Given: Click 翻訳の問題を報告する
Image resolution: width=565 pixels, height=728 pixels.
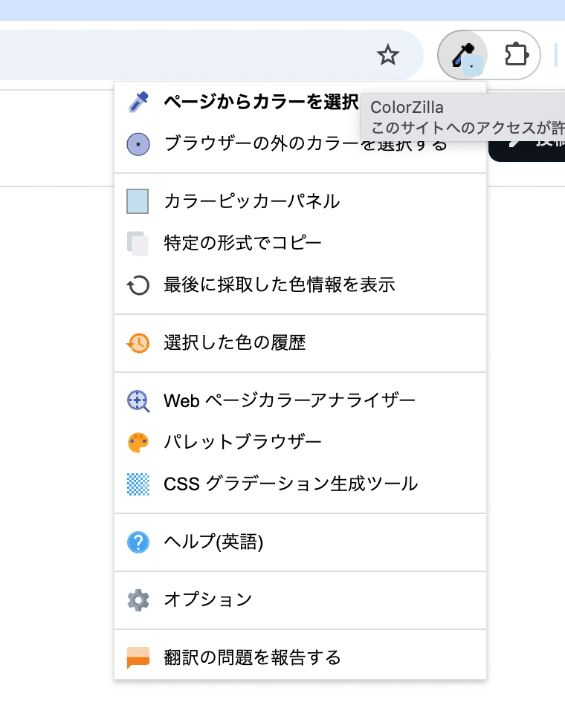Looking at the screenshot, I should click(245, 657).
